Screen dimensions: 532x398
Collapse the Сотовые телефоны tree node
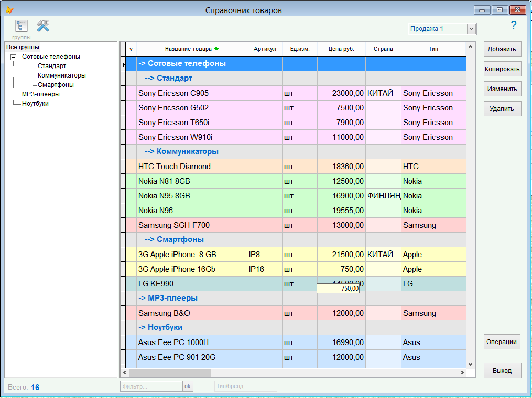13,57
